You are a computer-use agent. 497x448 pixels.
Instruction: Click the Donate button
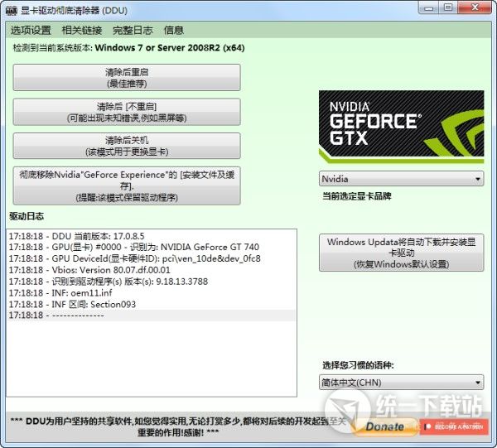tap(385, 426)
